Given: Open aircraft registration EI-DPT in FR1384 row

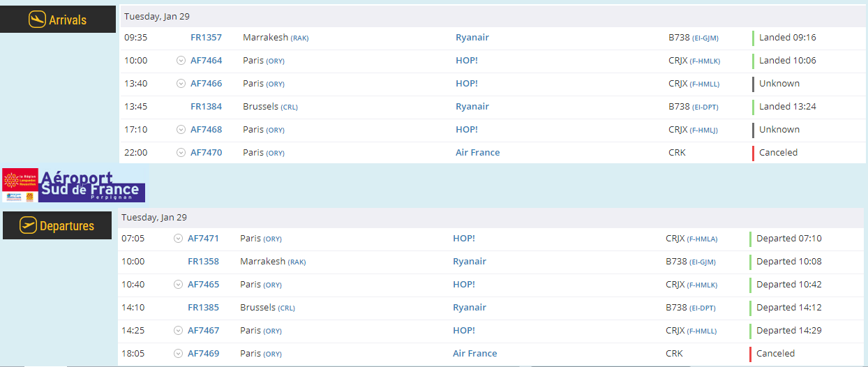Looking at the screenshot, I should pos(704,107).
